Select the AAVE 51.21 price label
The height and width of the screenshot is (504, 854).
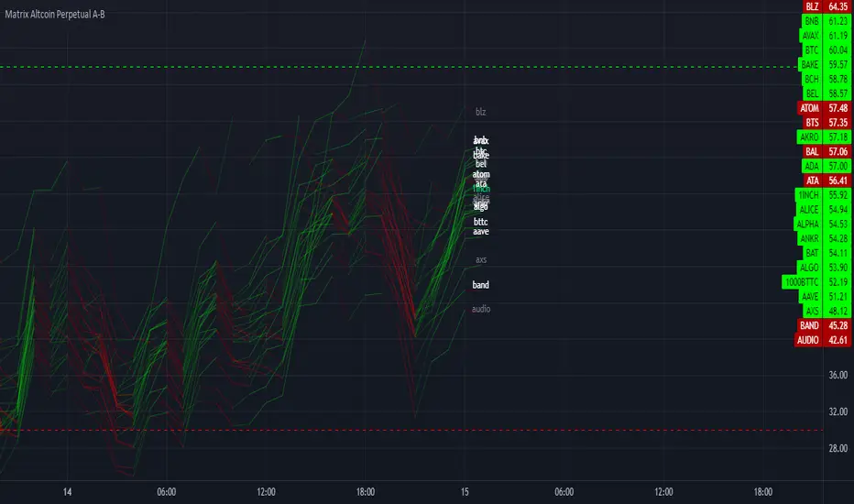pyautogui.click(x=825, y=296)
